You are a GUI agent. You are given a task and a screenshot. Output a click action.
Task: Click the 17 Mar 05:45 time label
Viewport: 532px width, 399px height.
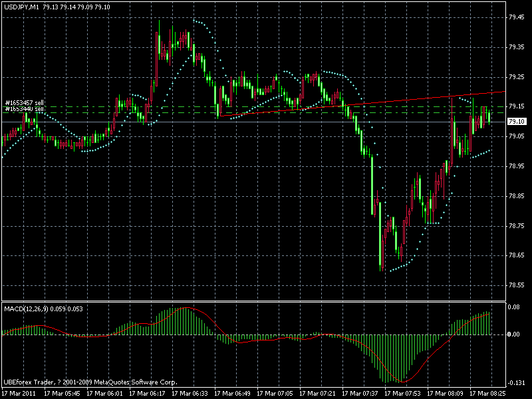coord(62,394)
